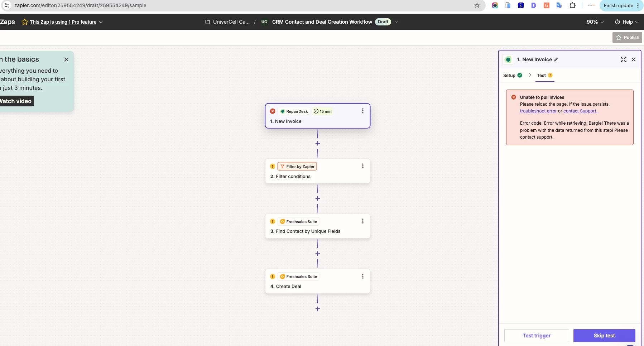View site information icon in address bar
This screenshot has width=644, height=346.
click(7, 5)
